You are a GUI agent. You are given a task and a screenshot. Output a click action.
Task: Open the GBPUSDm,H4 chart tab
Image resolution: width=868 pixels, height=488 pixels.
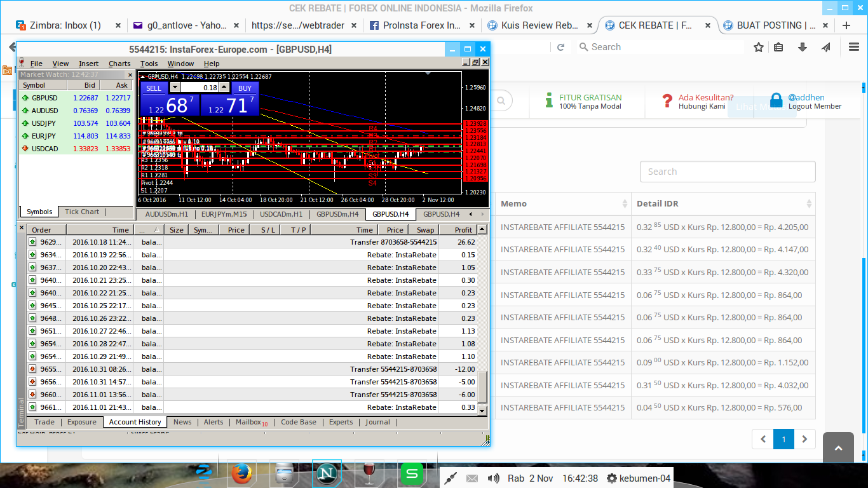click(x=337, y=214)
